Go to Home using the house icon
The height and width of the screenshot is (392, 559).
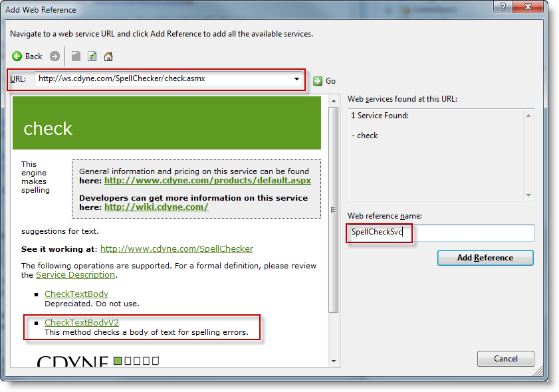[108, 56]
